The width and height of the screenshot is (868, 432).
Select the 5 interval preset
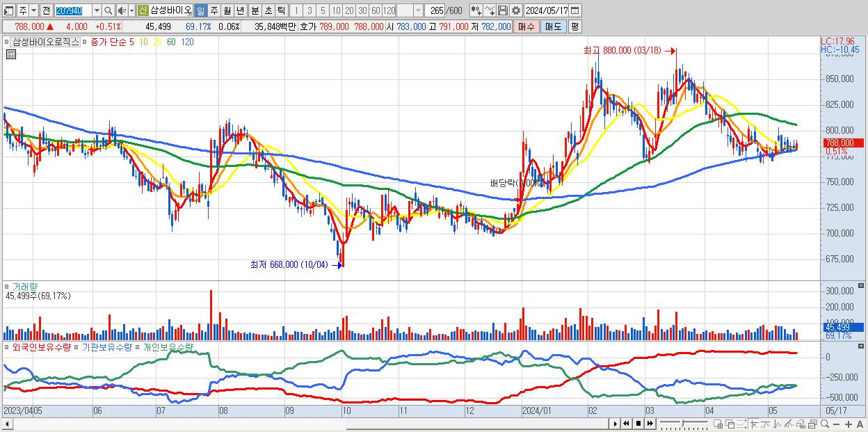(x=323, y=11)
